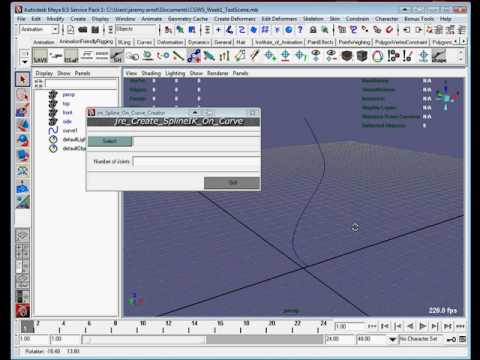Select persp camera in the outliner
Screen dimensions: 480x360
coord(68,95)
